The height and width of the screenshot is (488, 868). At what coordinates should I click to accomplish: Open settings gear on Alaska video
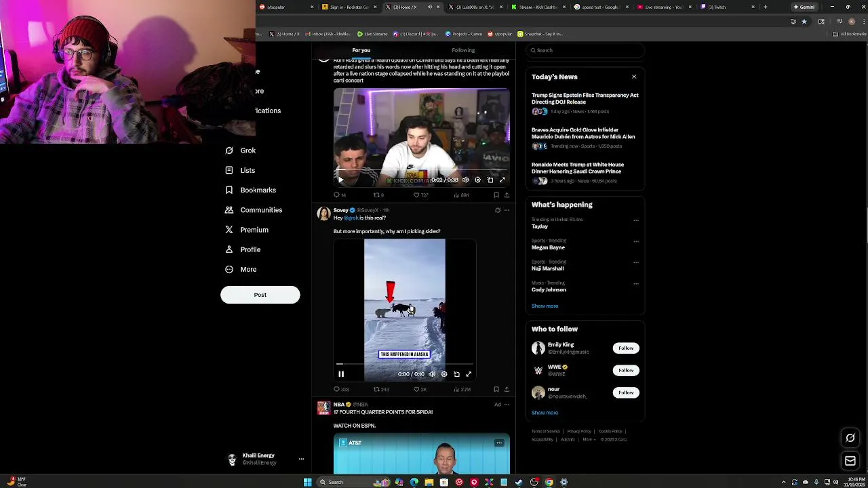444,374
